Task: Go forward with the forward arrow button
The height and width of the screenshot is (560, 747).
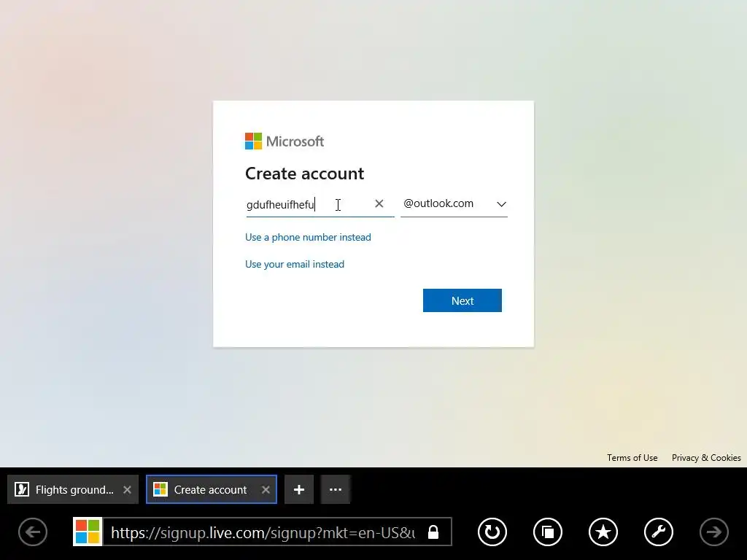Action: pyautogui.click(x=713, y=532)
